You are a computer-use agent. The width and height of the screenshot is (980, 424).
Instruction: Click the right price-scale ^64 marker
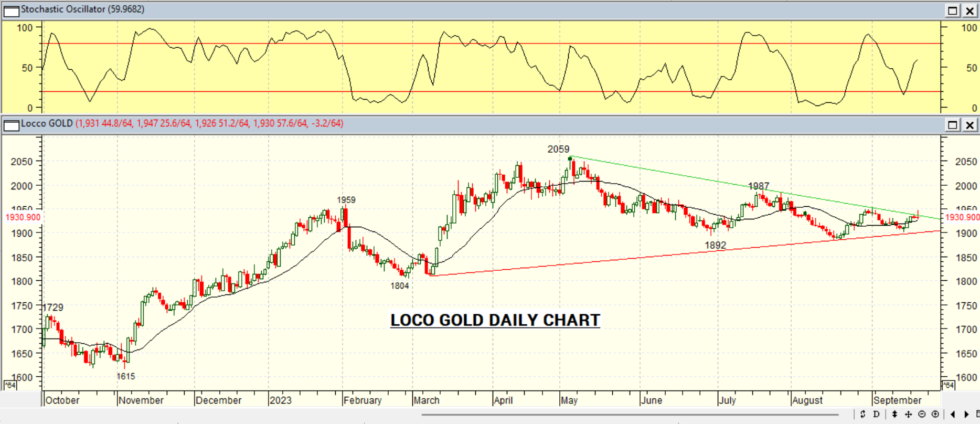point(948,386)
